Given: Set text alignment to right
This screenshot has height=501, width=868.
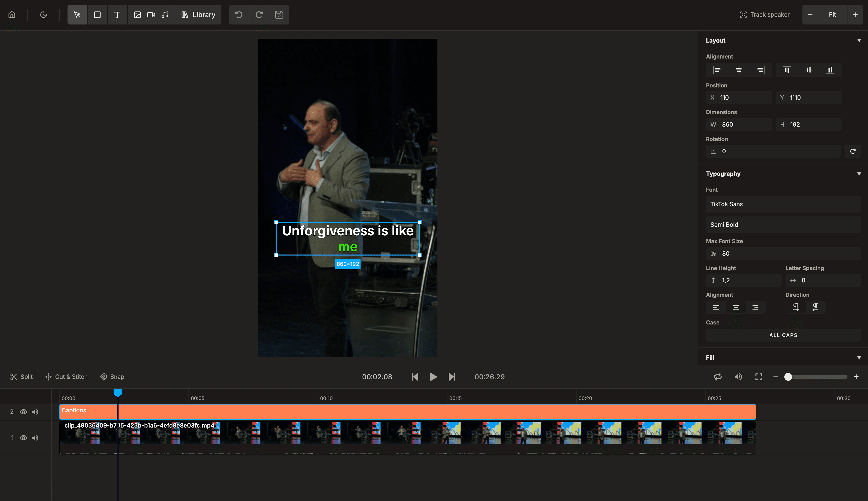Looking at the screenshot, I should tap(755, 307).
